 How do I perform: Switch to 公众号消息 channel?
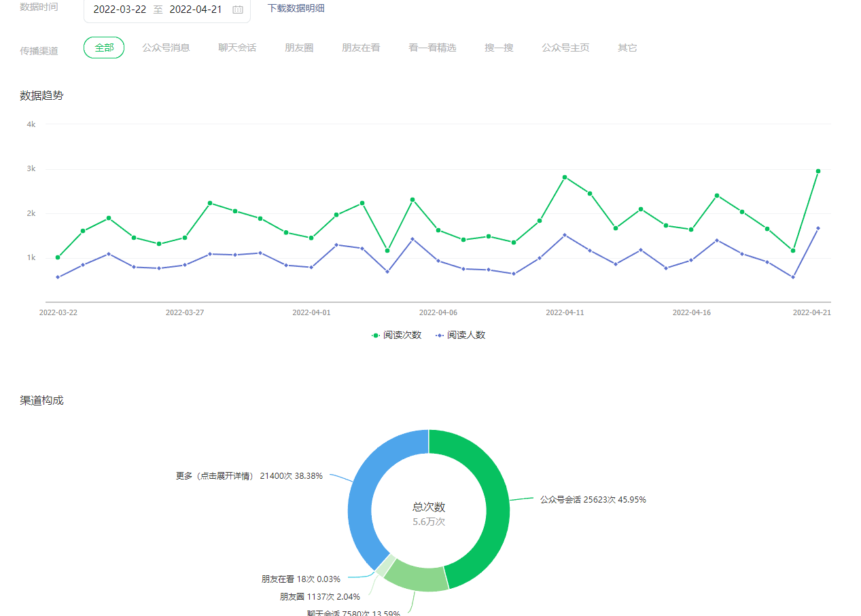click(166, 48)
